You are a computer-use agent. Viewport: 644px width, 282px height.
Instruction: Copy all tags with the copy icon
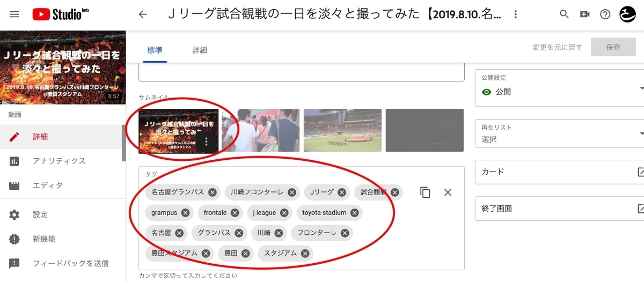(x=425, y=192)
